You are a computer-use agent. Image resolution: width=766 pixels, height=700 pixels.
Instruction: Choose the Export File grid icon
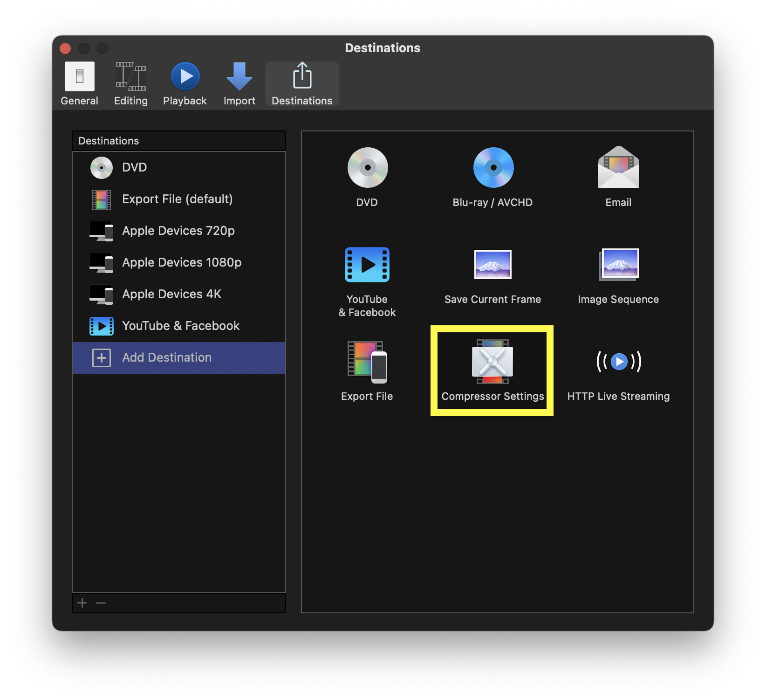pos(367,362)
